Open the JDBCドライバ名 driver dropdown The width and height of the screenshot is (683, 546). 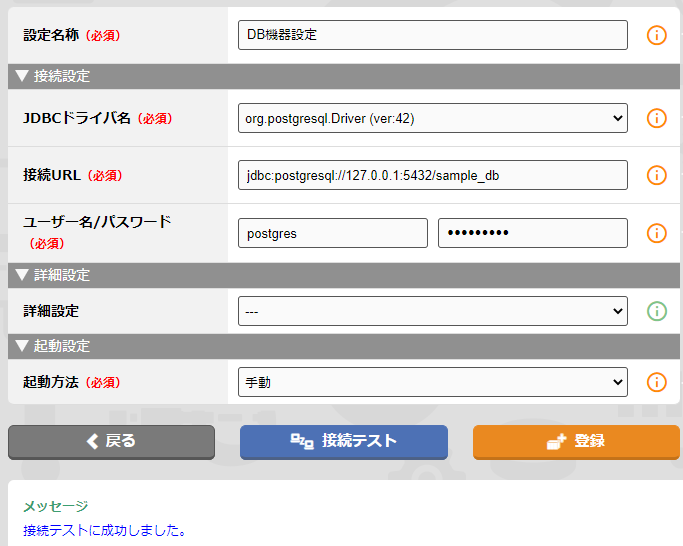(x=432, y=118)
